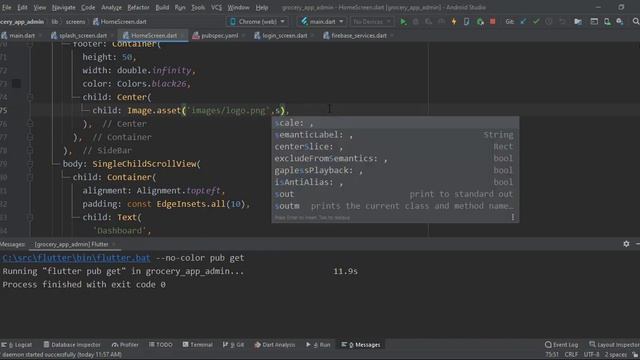
Task: Open the SDK Manager icon
Action: pyautogui.click(x=620, y=22)
